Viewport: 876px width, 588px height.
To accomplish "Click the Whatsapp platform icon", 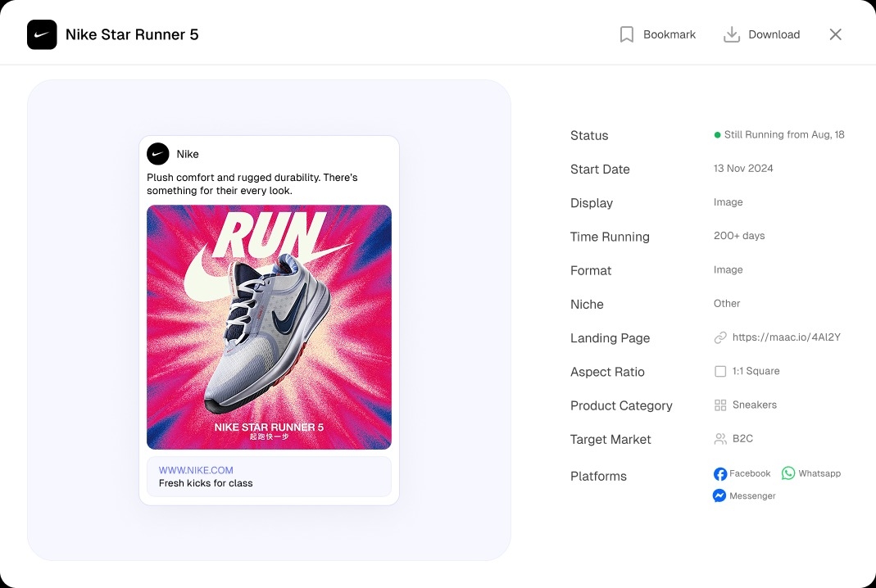I will 787,473.
